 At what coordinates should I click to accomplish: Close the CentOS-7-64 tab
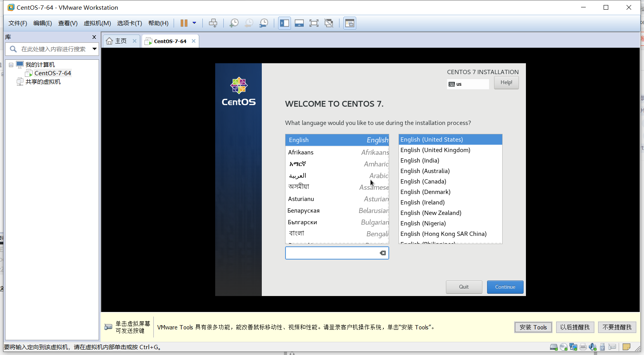click(193, 41)
